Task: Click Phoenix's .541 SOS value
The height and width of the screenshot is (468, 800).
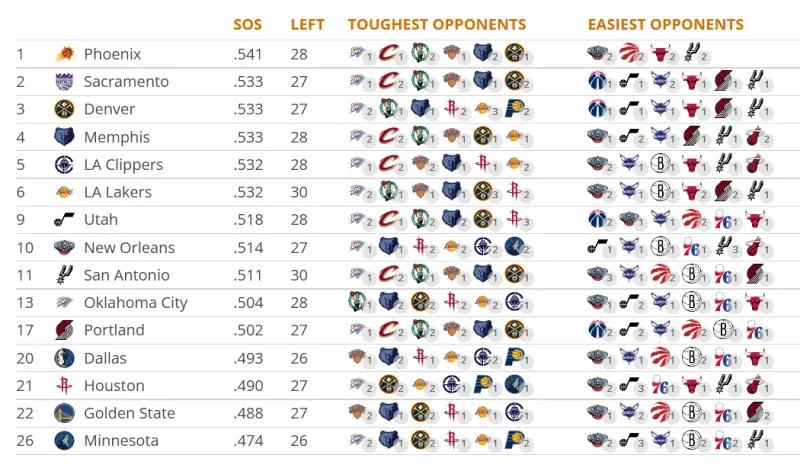Action: [x=248, y=54]
